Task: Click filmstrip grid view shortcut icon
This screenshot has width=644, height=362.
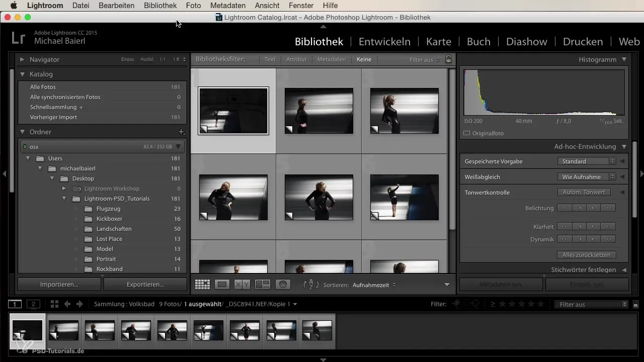Action: tap(55, 304)
